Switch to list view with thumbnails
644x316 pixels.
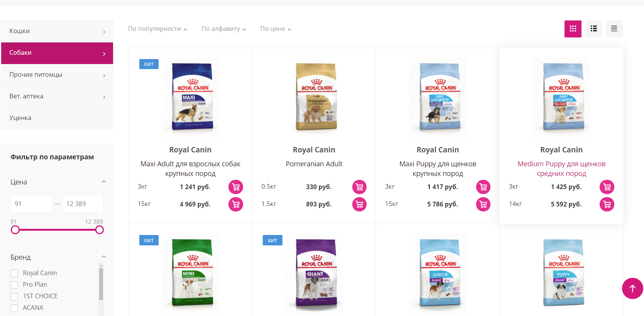pyautogui.click(x=593, y=29)
